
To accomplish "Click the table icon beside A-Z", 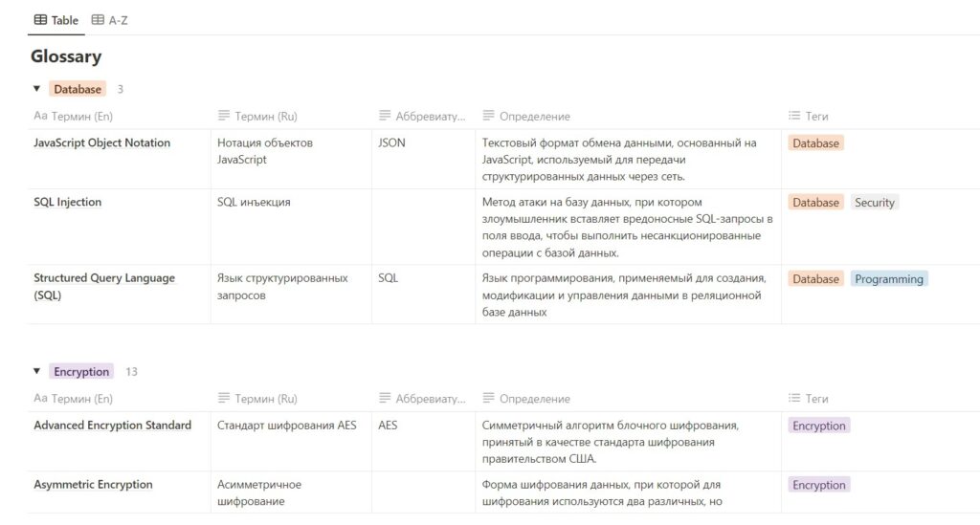I will click(x=98, y=19).
